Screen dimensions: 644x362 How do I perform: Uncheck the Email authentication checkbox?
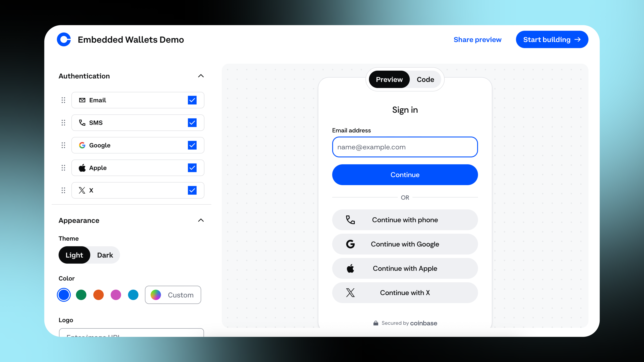click(192, 100)
